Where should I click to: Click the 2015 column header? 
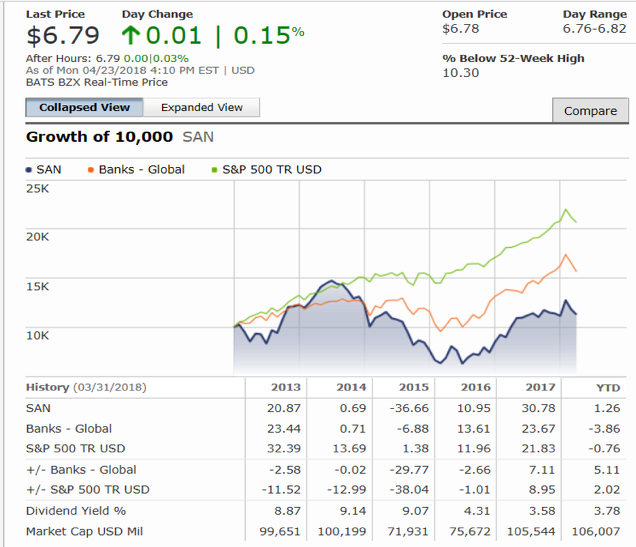pos(414,388)
